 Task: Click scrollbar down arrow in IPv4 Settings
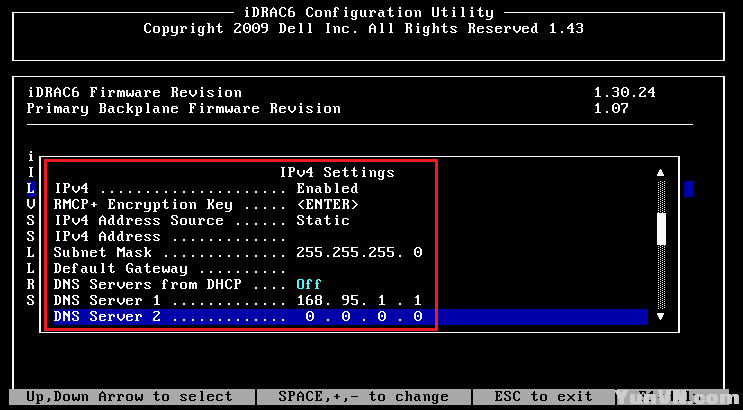click(661, 316)
